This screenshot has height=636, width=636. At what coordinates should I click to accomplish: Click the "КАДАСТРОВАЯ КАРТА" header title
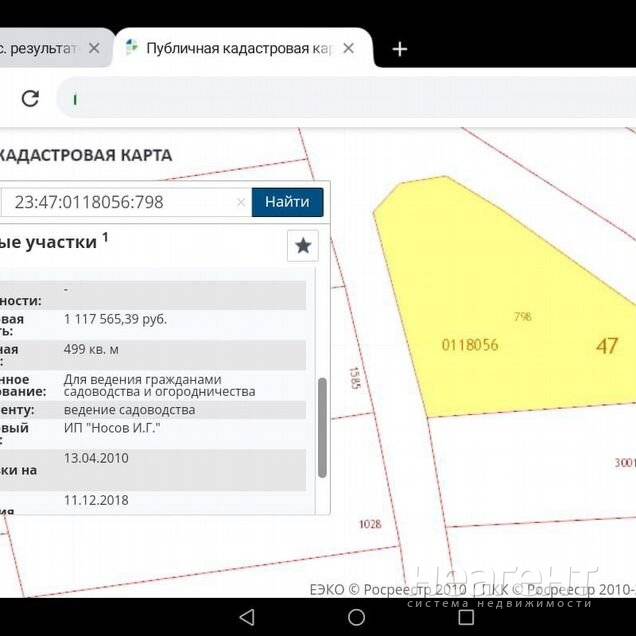click(x=85, y=155)
